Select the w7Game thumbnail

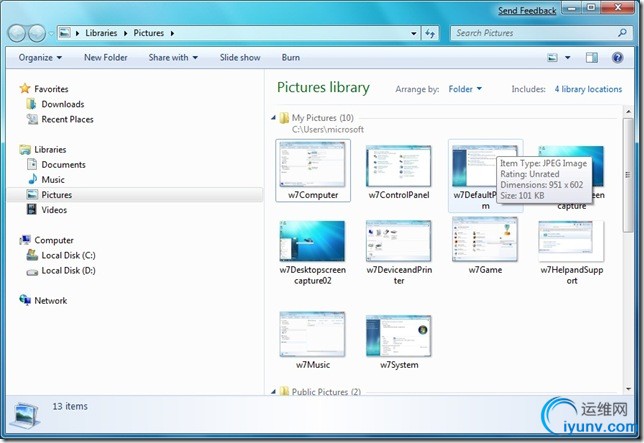tap(485, 239)
